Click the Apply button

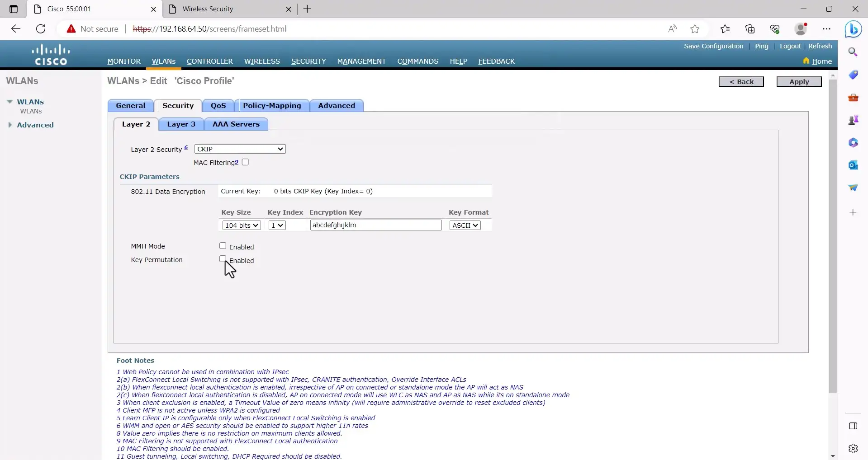click(798, 81)
